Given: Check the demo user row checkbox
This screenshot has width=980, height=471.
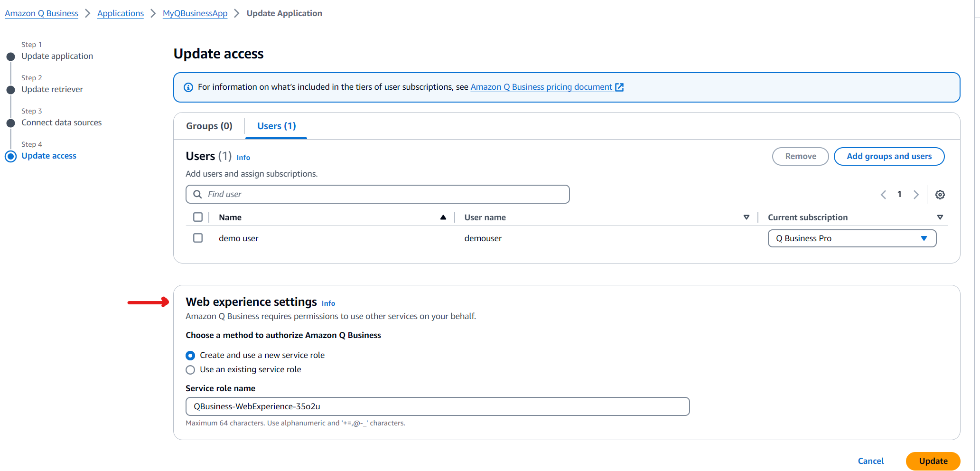Looking at the screenshot, I should click(x=198, y=238).
